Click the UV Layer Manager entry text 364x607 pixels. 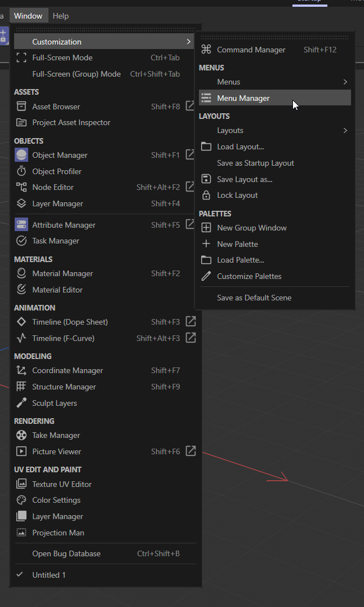coord(57,516)
